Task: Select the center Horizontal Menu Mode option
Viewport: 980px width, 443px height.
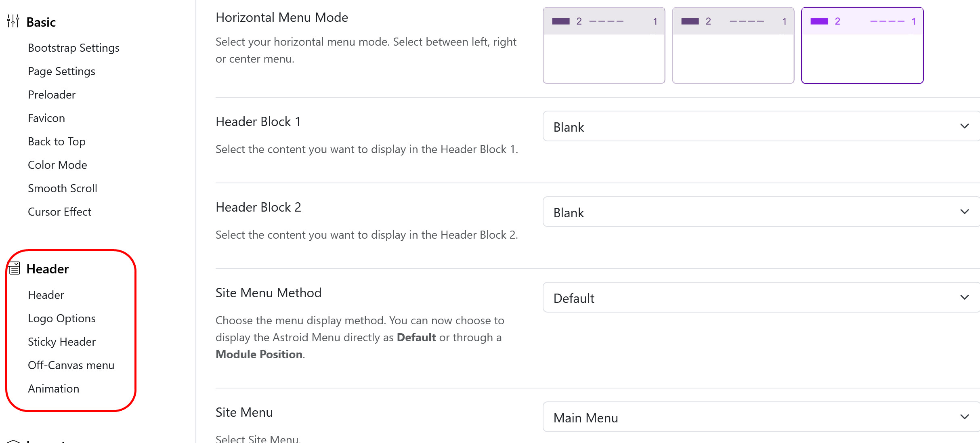Action: point(733,45)
